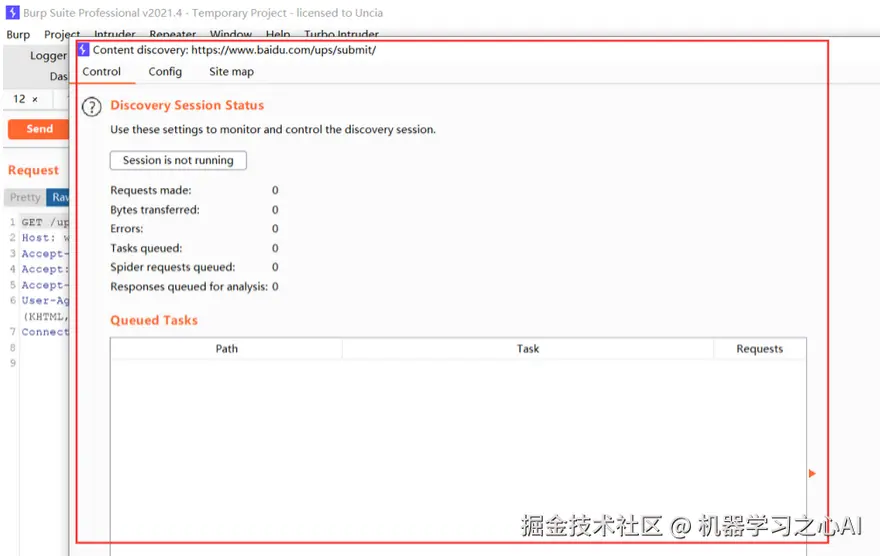The image size is (880, 556).
Task: Switch to the Control tab
Action: point(102,72)
